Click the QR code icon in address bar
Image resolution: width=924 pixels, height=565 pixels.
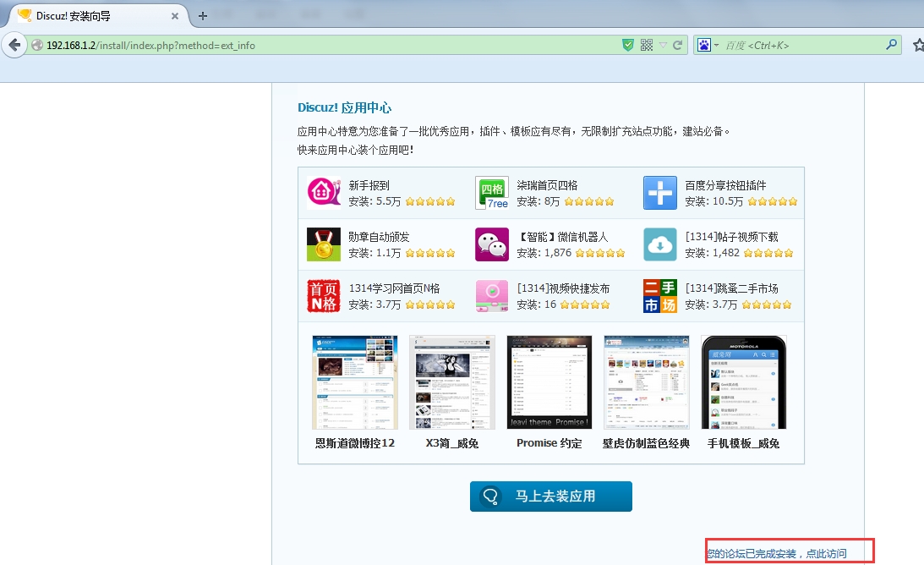pyautogui.click(x=647, y=45)
